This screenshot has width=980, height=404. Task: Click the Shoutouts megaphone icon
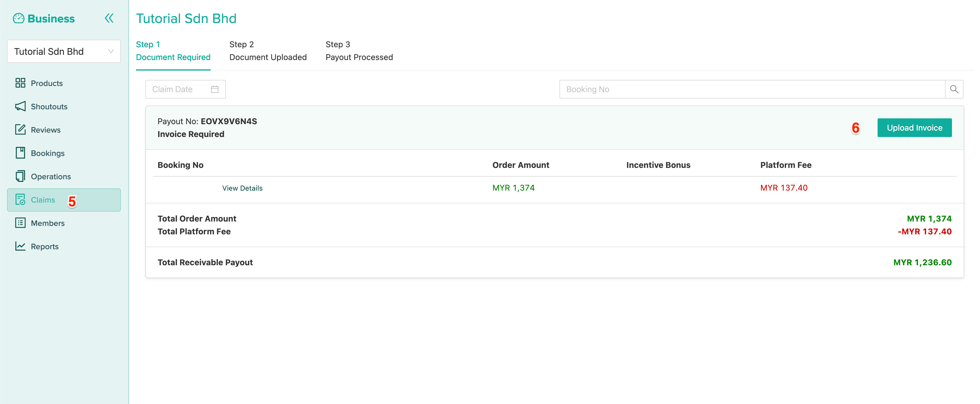(20, 106)
